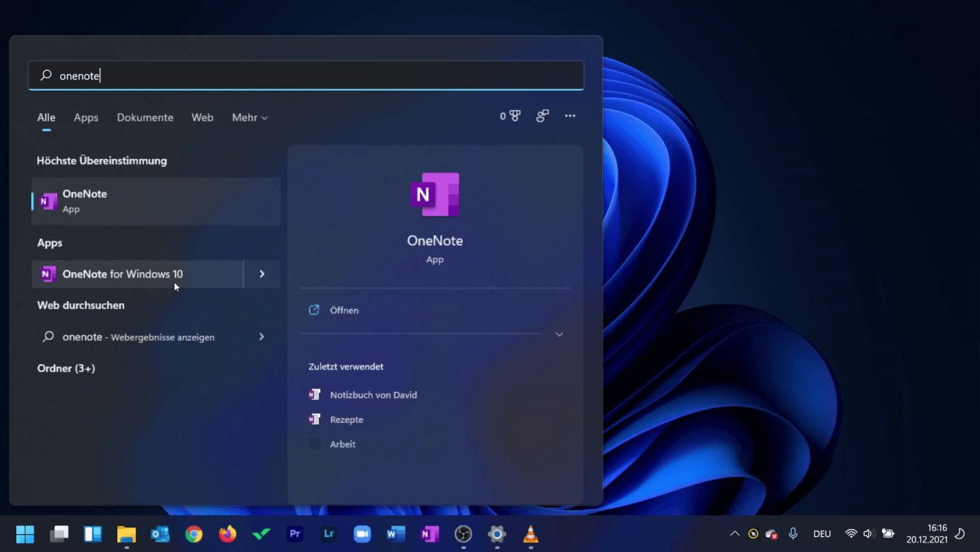
Task: Switch to the Dokumente search tab
Action: pyautogui.click(x=145, y=117)
